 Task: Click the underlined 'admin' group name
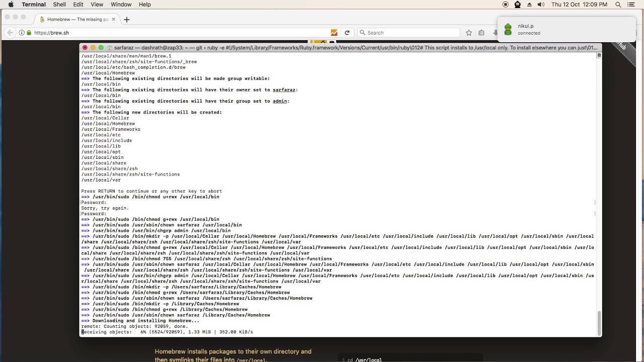(280, 101)
